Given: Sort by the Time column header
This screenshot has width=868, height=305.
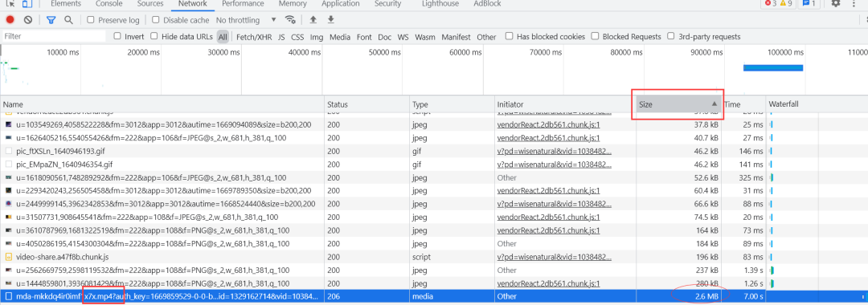Looking at the screenshot, I should 744,104.
